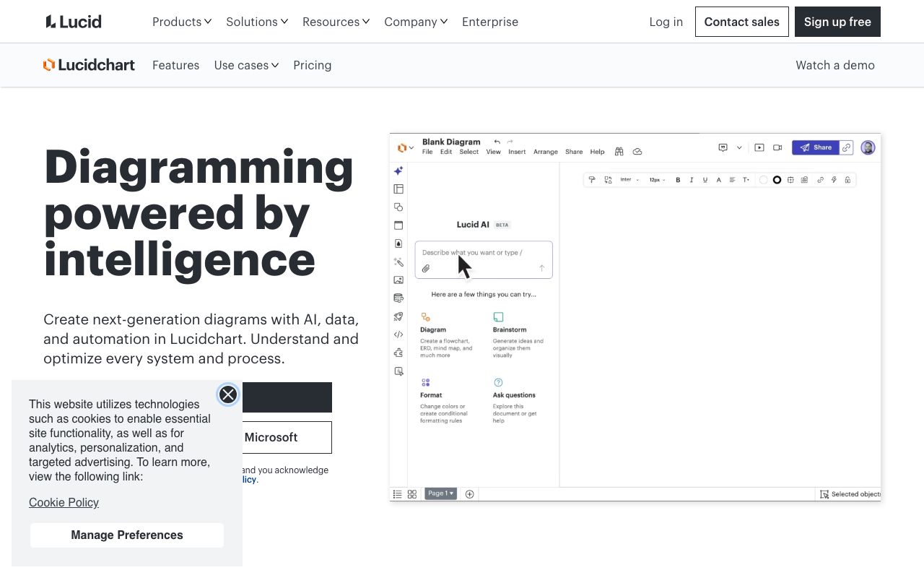924x578 pixels.
Task: Expand the Products dropdown
Action: (x=182, y=22)
